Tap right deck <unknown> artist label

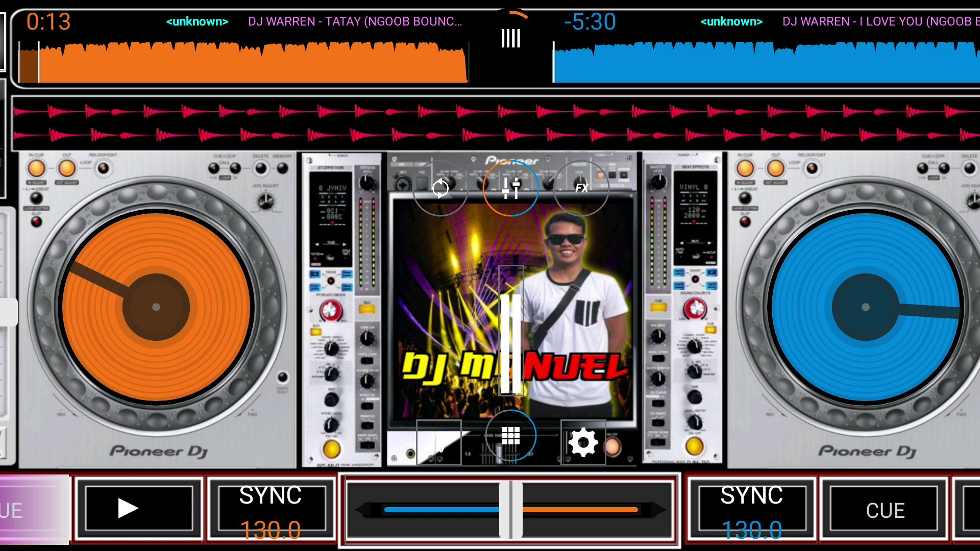[731, 21]
